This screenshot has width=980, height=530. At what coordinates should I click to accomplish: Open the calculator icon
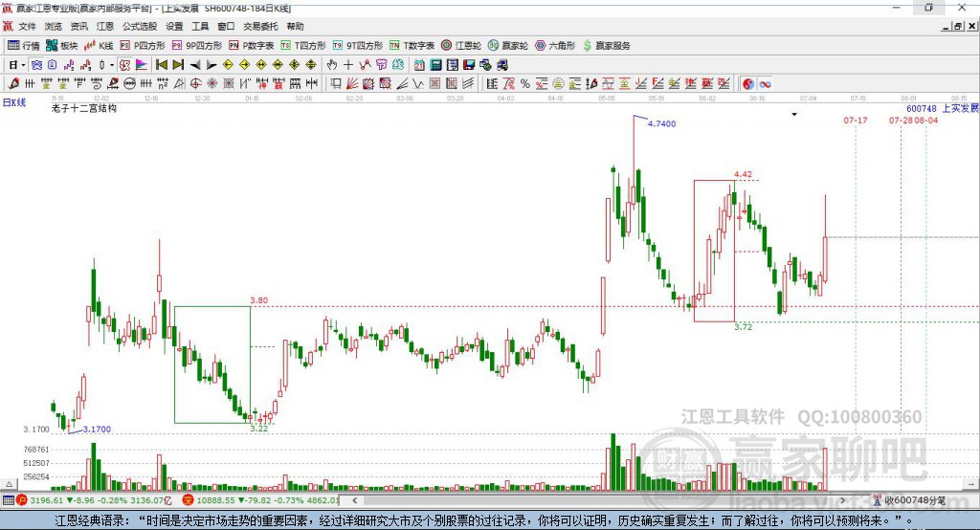[x=435, y=65]
